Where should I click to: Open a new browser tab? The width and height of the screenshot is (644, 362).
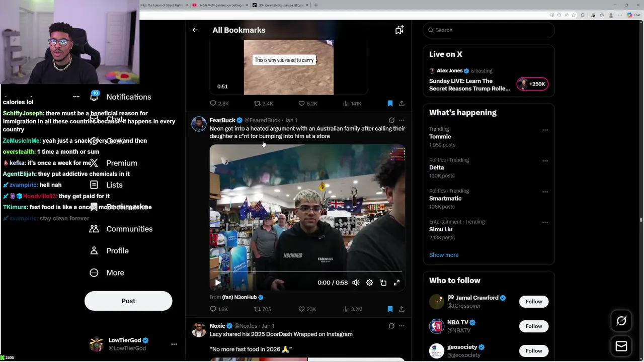pos(315,5)
